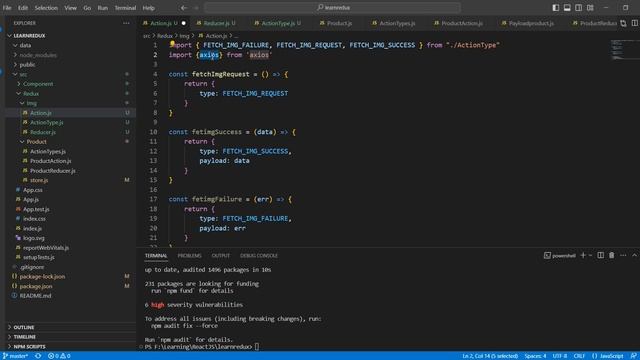Open the File menu
The image size is (640, 360).
coord(7,8)
